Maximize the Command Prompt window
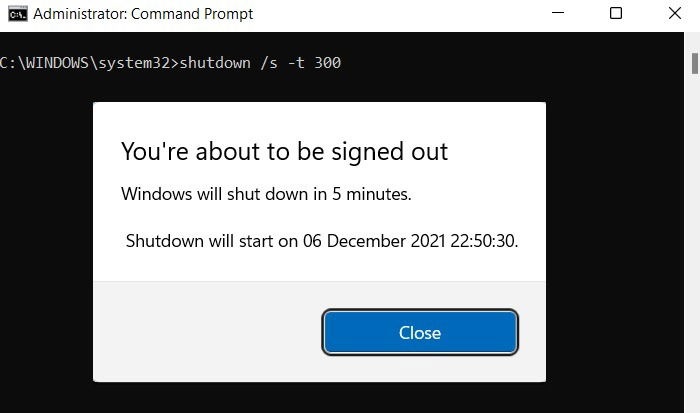700x413 pixels. point(616,13)
